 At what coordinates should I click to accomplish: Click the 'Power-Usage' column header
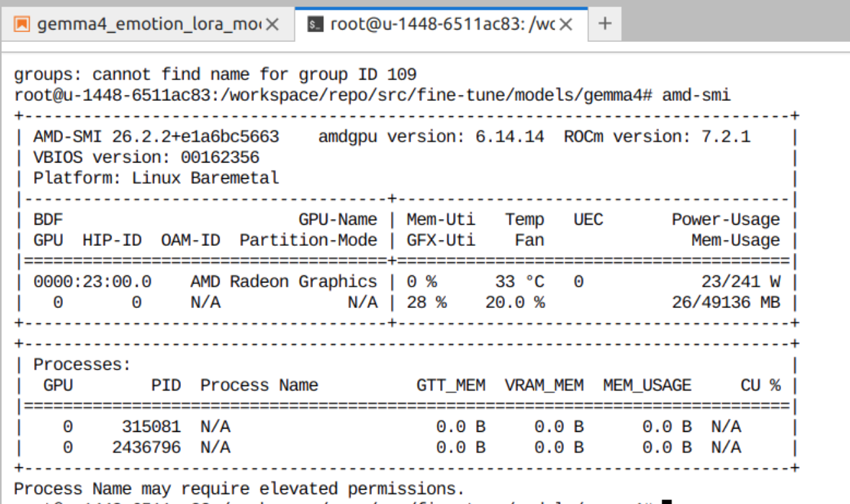pos(726,220)
